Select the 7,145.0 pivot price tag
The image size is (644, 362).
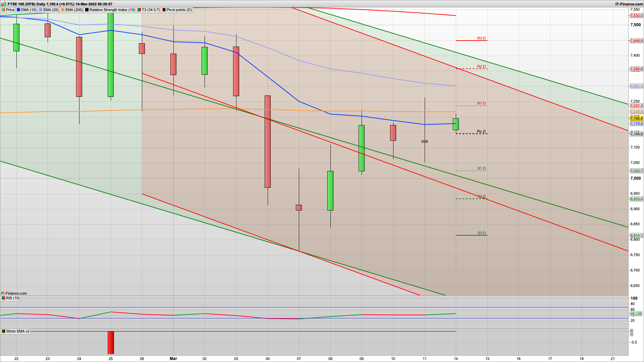(x=636, y=134)
